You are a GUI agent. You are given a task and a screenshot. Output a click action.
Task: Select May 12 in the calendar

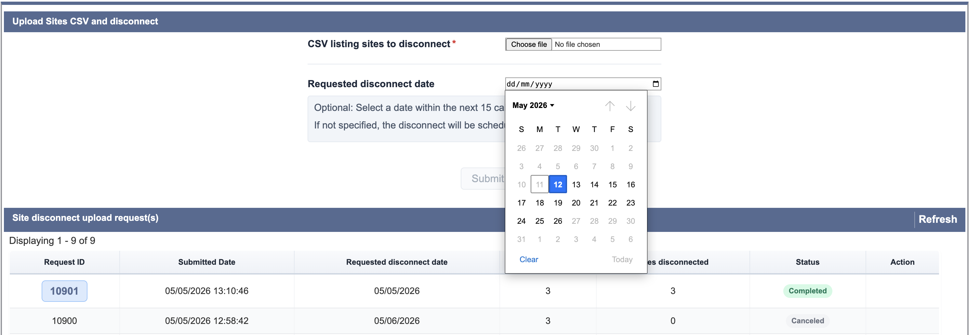click(x=558, y=184)
